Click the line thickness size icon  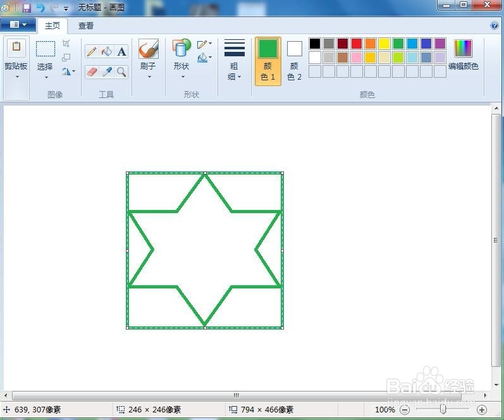click(x=235, y=48)
